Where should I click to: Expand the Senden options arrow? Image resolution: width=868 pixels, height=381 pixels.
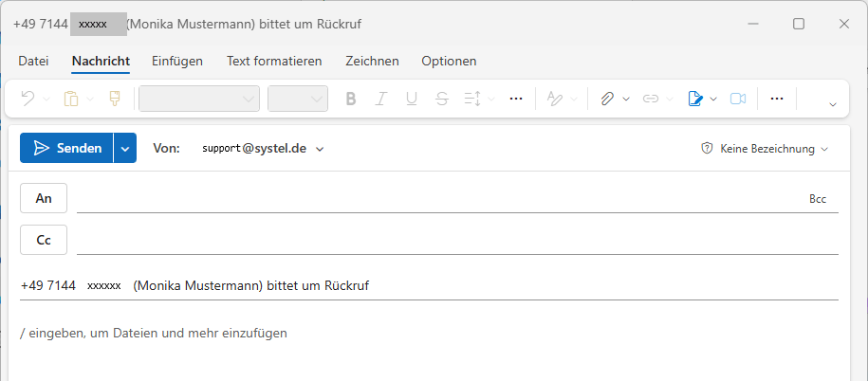pyautogui.click(x=125, y=148)
